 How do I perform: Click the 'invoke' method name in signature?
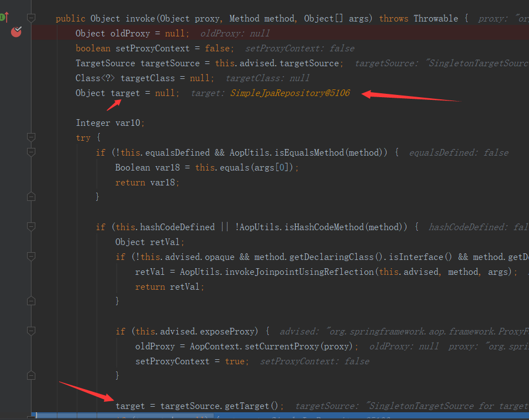click(x=140, y=19)
